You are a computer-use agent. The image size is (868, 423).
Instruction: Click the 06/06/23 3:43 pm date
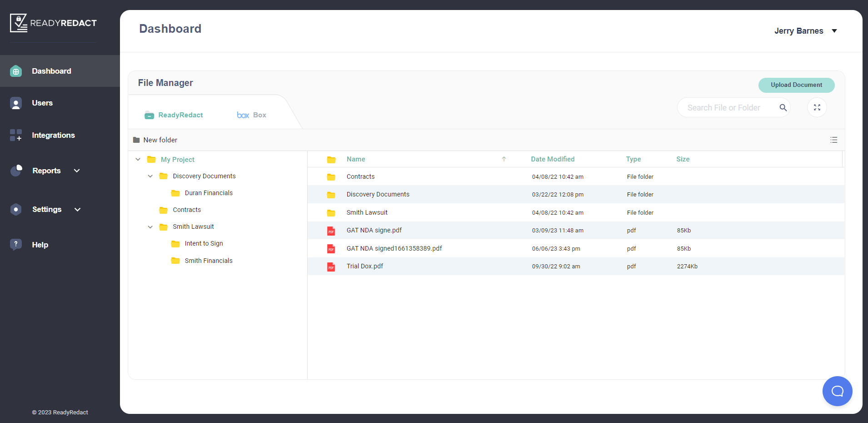(x=556, y=249)
